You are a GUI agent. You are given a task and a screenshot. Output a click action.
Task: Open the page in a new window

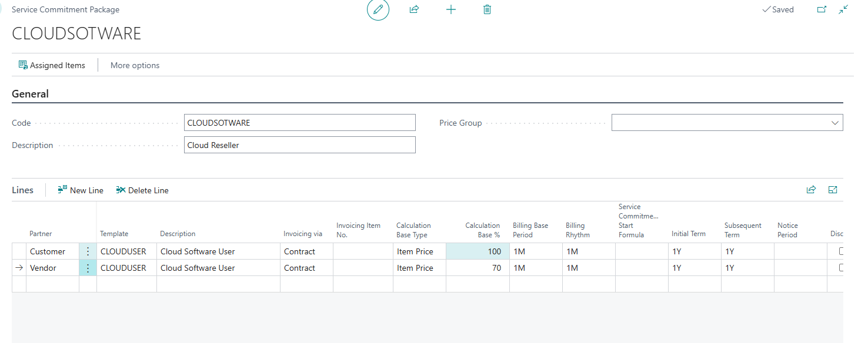point(822,9)
